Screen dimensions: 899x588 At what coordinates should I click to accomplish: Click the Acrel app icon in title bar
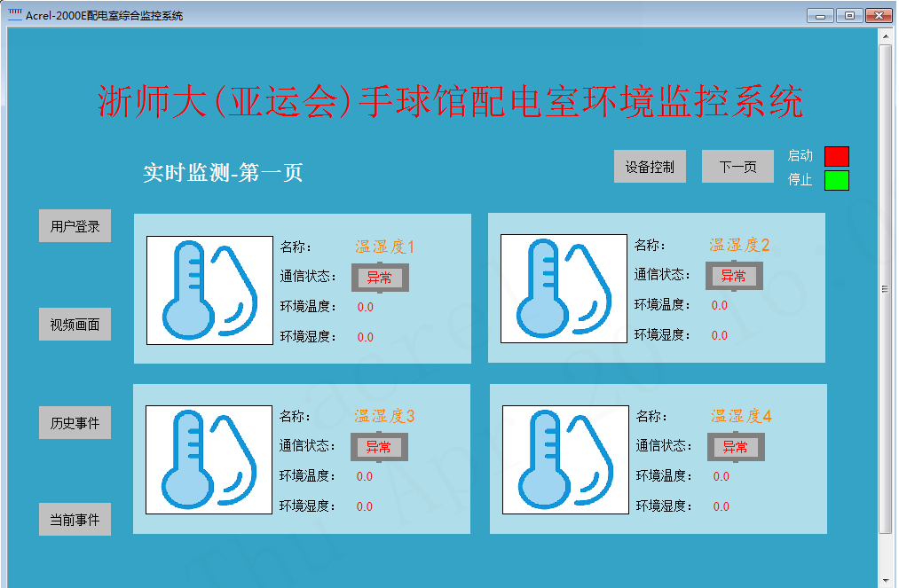15,14
